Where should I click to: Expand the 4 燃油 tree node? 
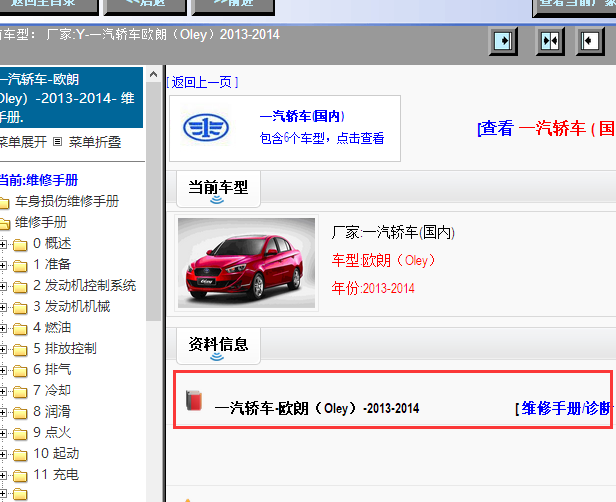tap(3, 328)
